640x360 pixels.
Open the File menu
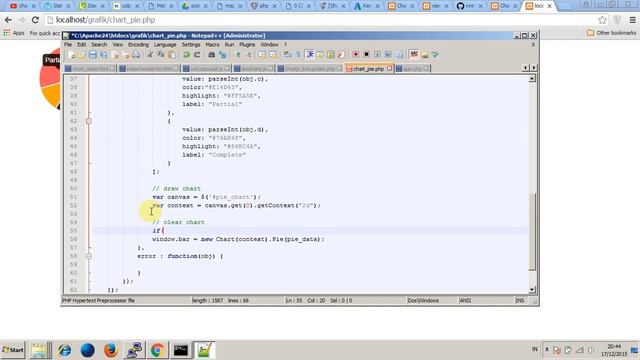coord(68,44)
